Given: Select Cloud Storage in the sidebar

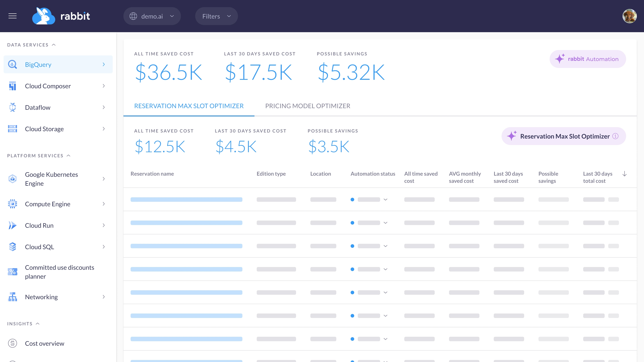Looking at the screenshot, I should coord(58,129).
